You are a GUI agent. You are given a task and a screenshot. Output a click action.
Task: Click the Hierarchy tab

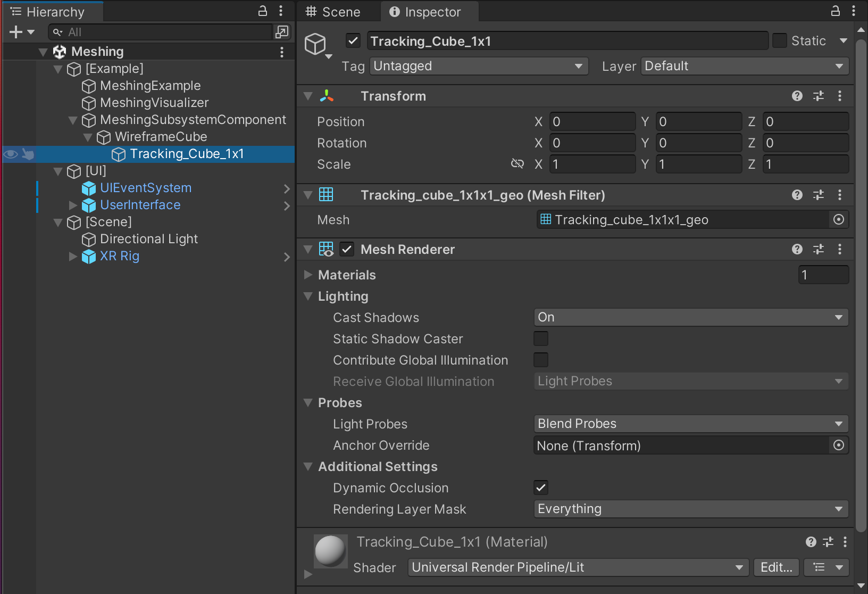[52, 11]
